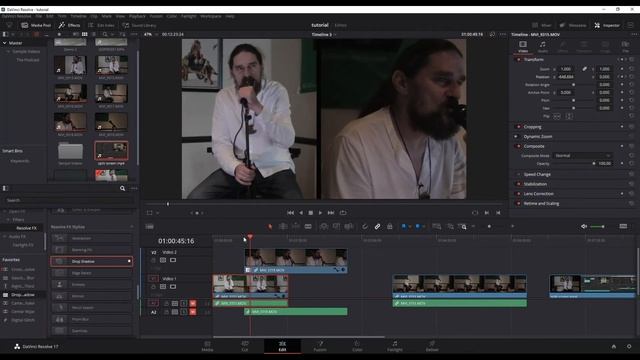Collapse the Master bin tree
The image size is (640, 360).
pyautogui.click(x=4, y=43)
